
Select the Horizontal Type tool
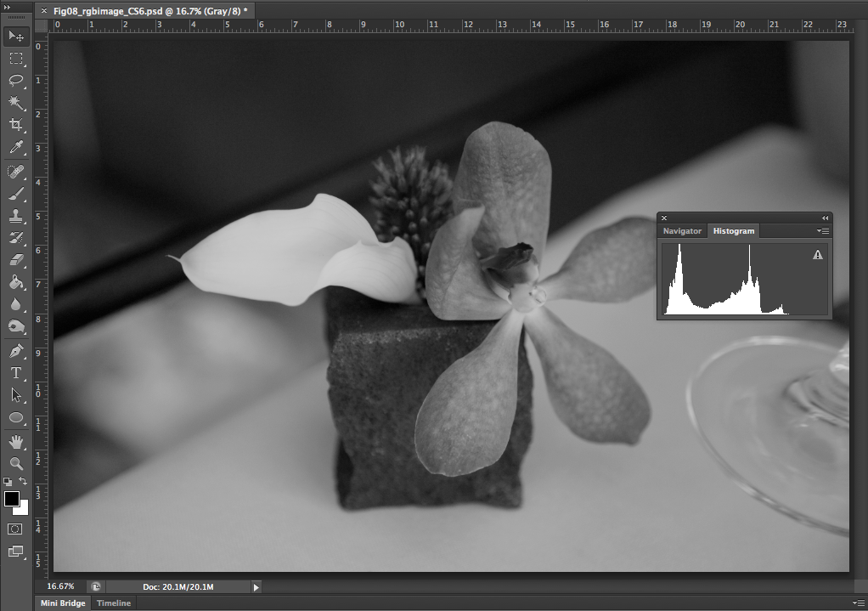16,373
